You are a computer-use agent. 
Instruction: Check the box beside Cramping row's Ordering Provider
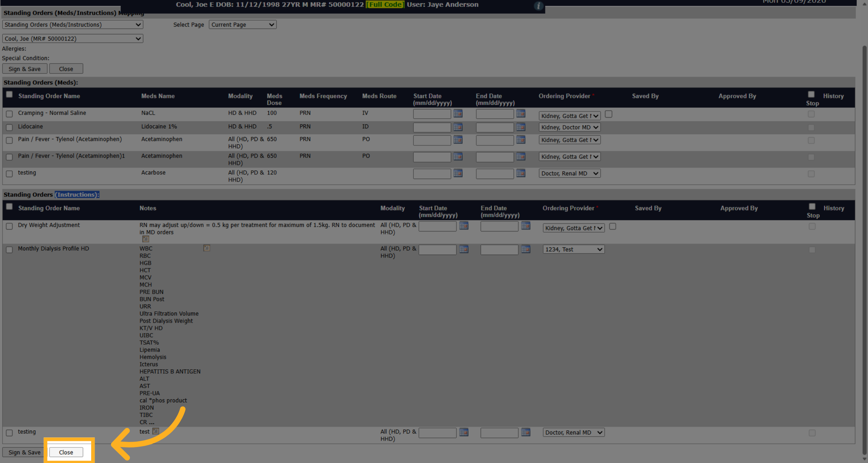tap(609, 114)
